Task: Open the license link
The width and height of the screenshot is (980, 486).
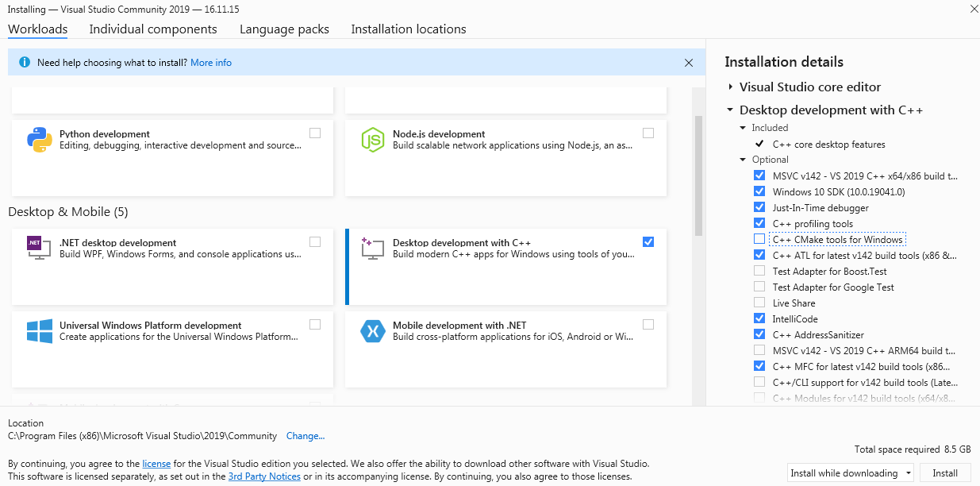Action: click(156, 464)
